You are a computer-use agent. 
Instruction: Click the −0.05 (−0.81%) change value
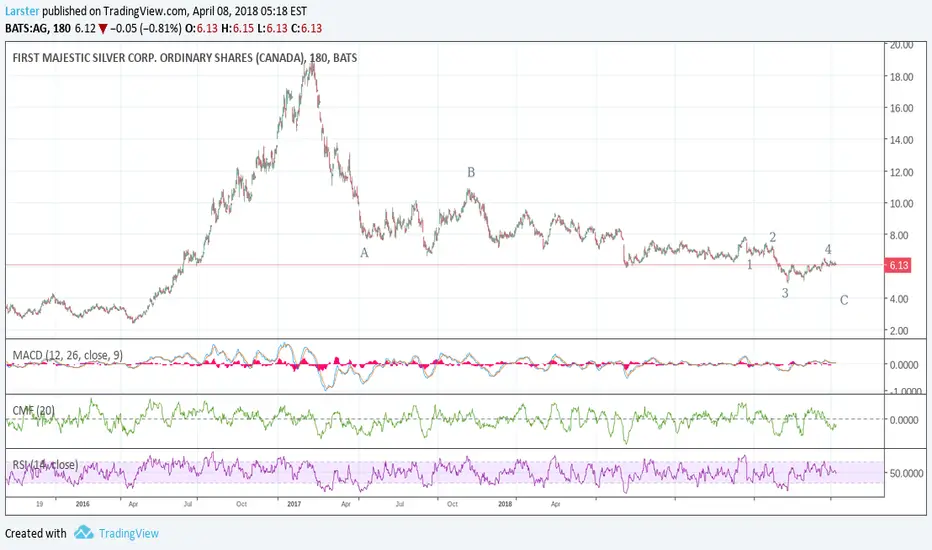pyautogui.click(x=146, y=29)
